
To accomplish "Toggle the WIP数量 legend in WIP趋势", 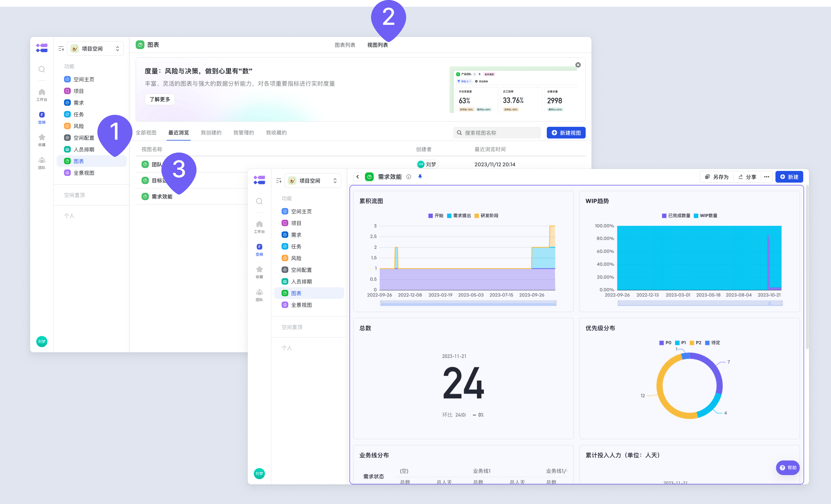I will point(705,216).
